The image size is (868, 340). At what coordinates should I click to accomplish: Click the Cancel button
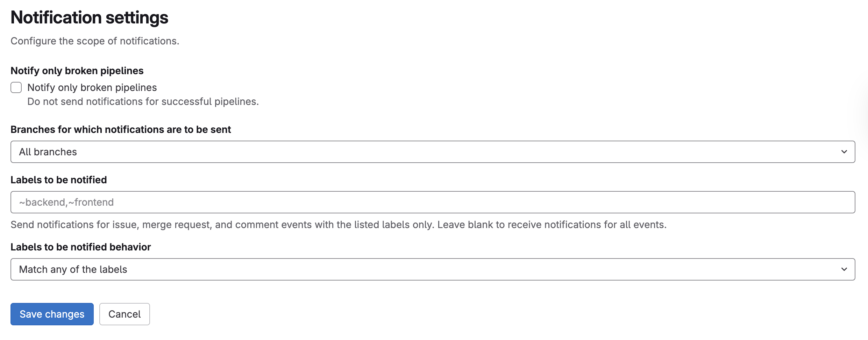pyautogui.click(x=124, y=314)
